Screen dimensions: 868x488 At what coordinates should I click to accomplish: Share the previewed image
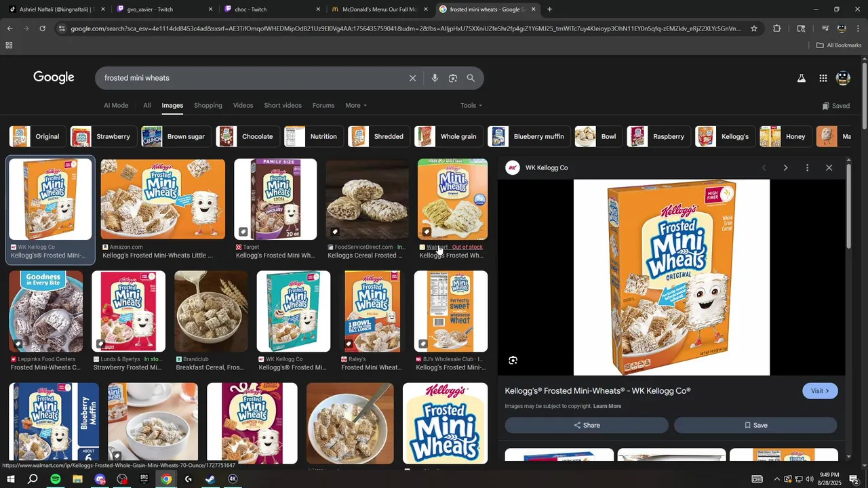(587, 425)
